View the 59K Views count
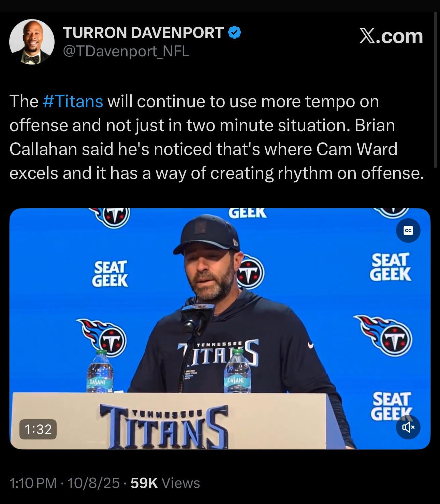 pos(165,483)
